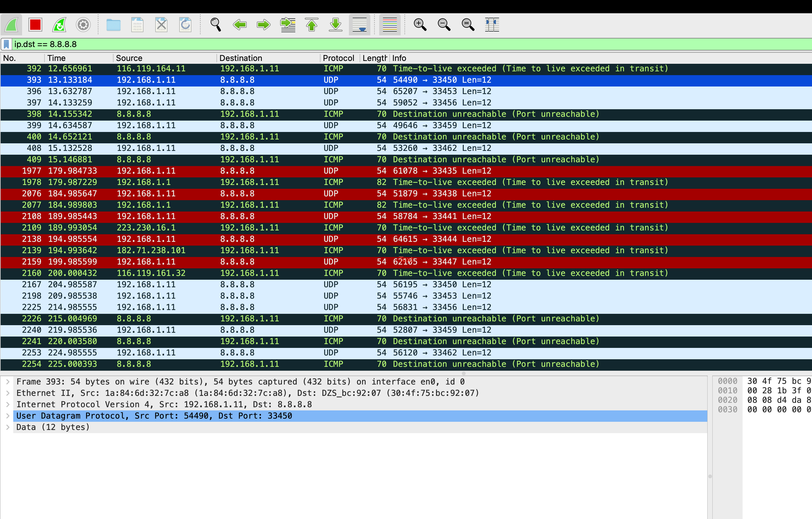Go to specified packet icon
This screenshot has height=519, width=812.
point(288,25)
